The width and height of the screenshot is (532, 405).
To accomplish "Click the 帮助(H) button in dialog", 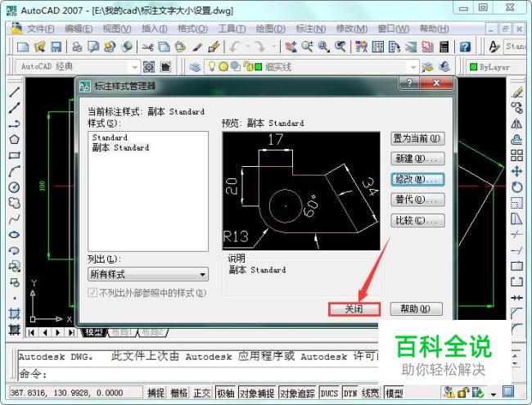I will [417, 309].
